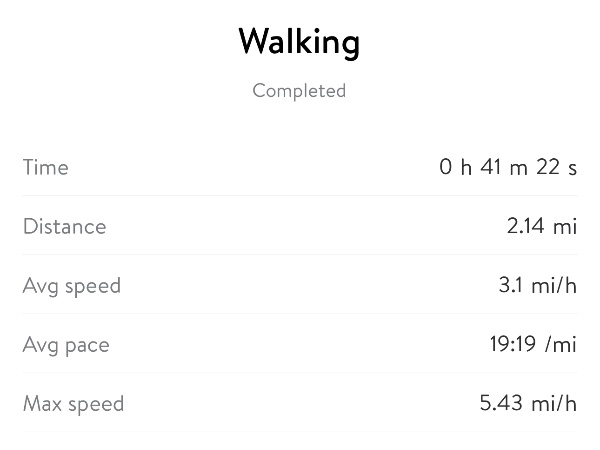Tap the Avg speed label
This screenshot has height=450, width=600.
point(71,286)
